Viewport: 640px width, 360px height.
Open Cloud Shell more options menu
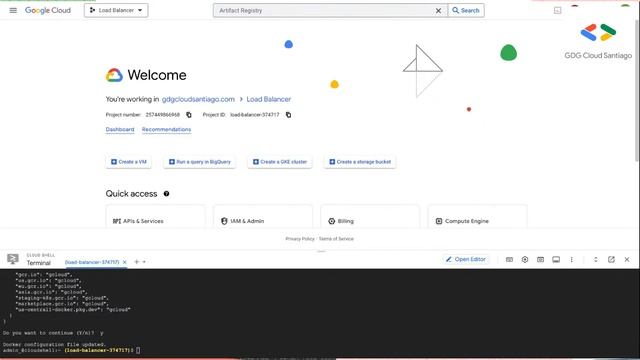tap(571, 259)
